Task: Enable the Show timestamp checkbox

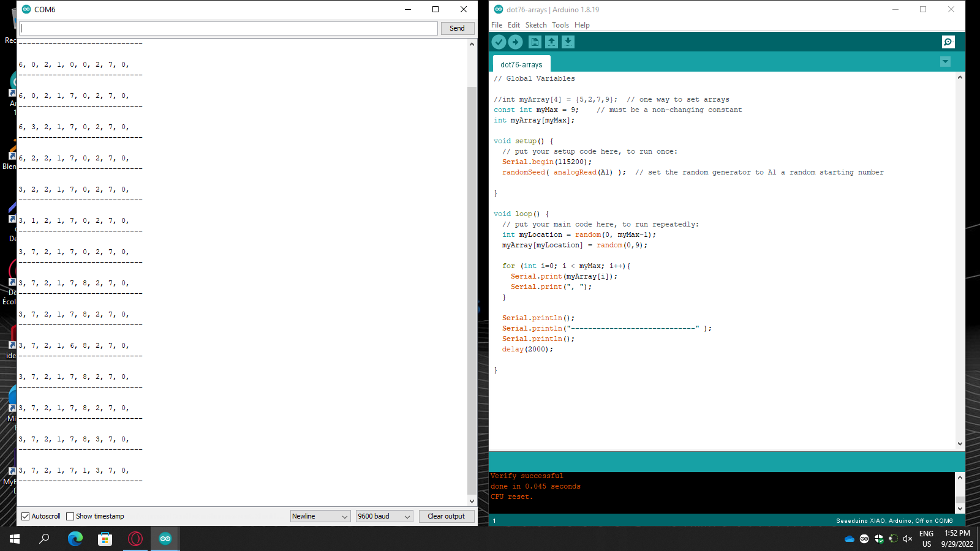Action: (x=70, y=516)
